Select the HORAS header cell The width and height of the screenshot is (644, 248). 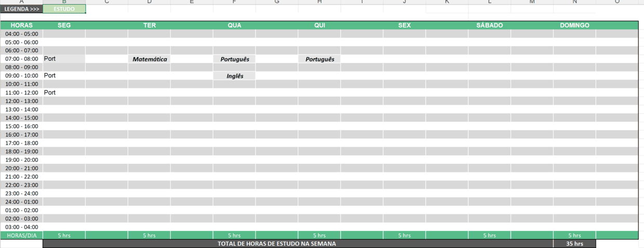tap(22, 25)
